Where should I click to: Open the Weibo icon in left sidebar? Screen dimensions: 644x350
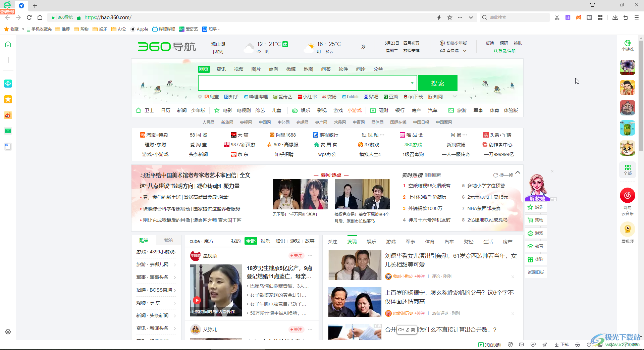[x=8, y=115]
